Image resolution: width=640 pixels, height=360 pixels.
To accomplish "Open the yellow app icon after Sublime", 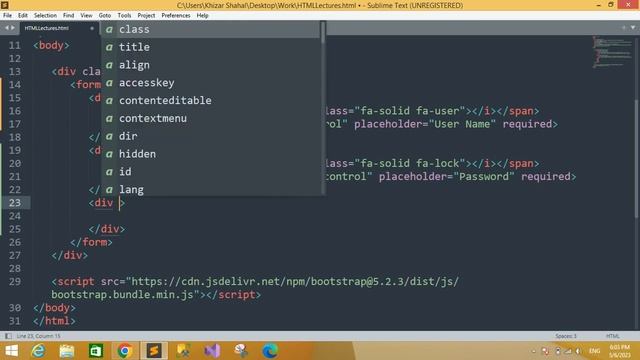I will [x=183, y=351].
